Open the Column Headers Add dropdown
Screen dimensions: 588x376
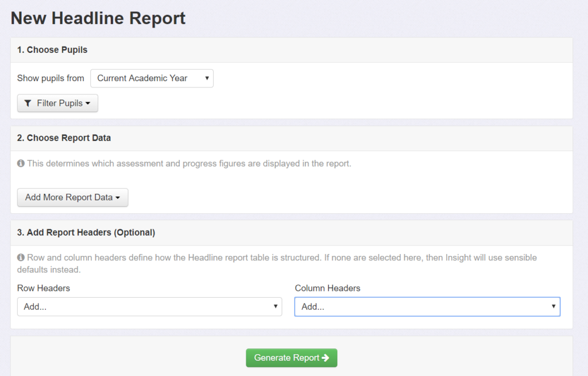427,307
